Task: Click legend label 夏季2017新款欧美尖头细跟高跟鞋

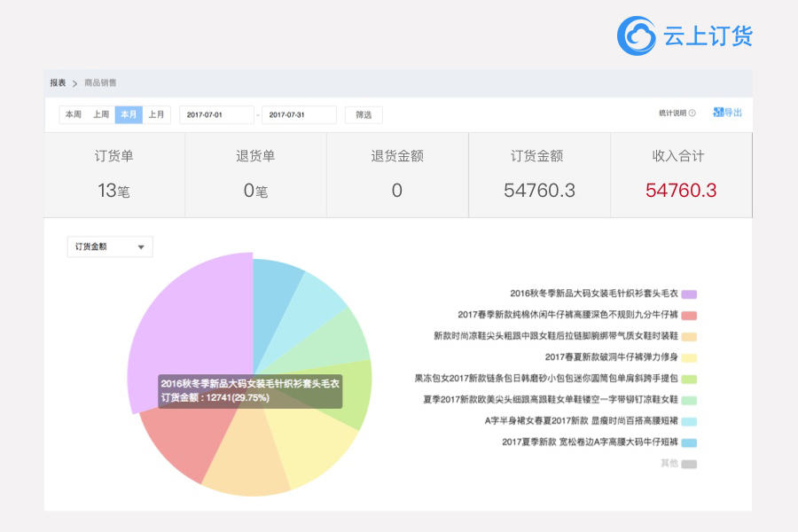Action: (x=551, y=400)
